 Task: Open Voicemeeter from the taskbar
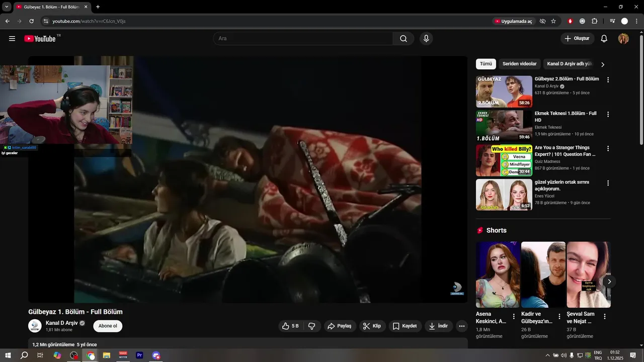[x=123, y=355]
